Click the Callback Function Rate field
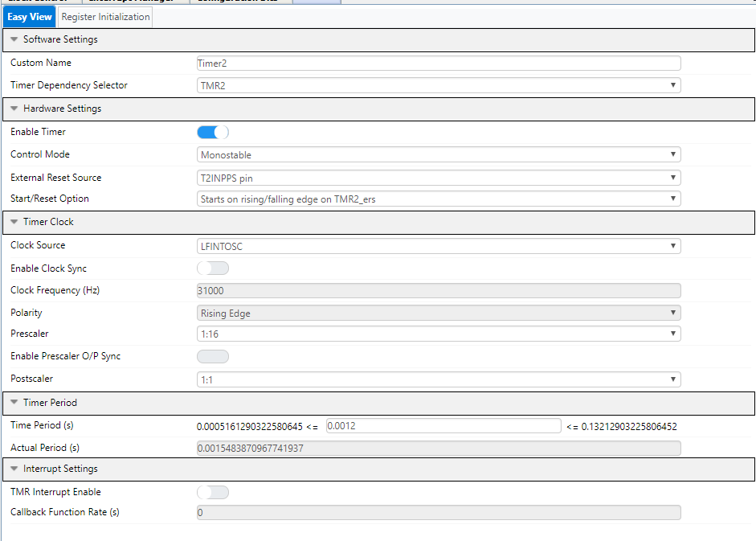 click(439, 513)
